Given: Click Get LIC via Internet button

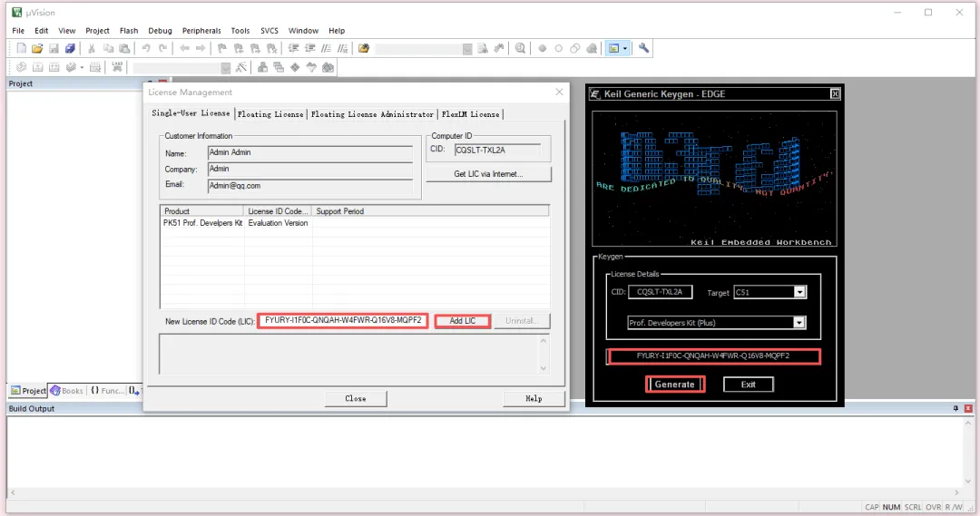Looking at the screenshot, I should pos(488,174).
